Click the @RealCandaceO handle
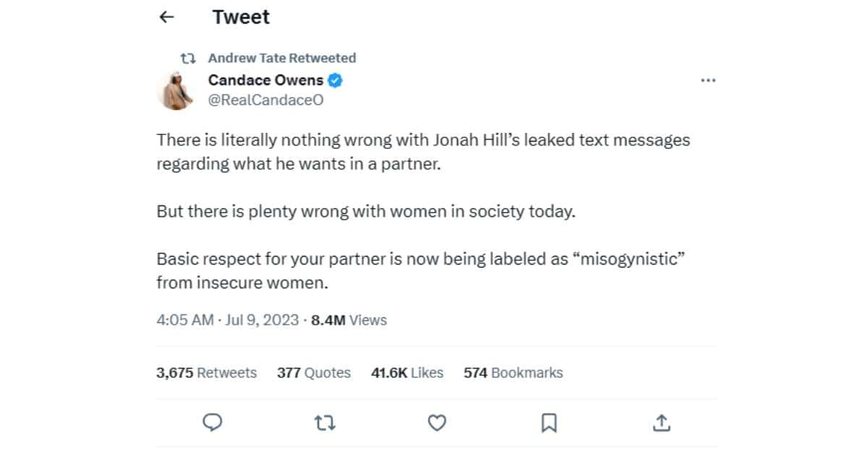Screen dimensions: 868x454 [265, 100]
